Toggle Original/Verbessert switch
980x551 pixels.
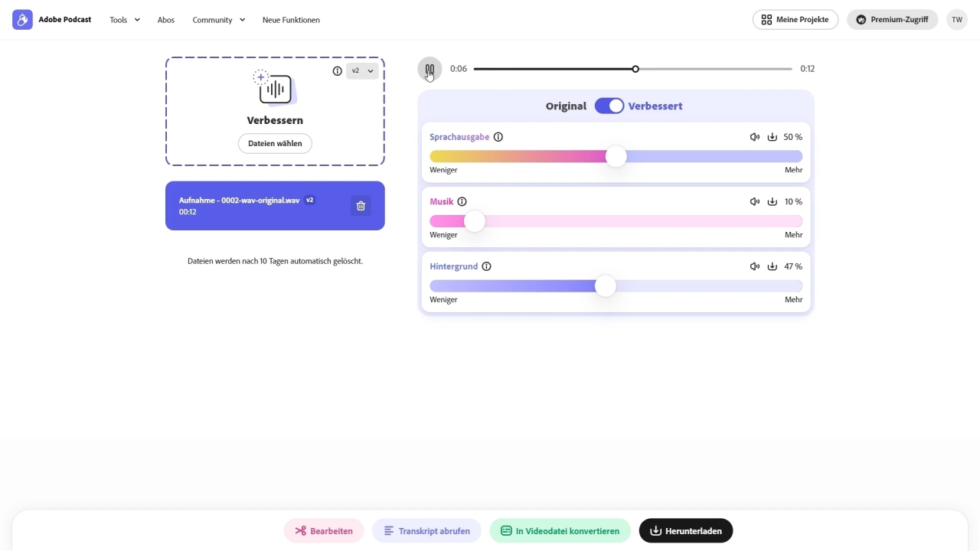pyautogui.click(x=609, y=106)
